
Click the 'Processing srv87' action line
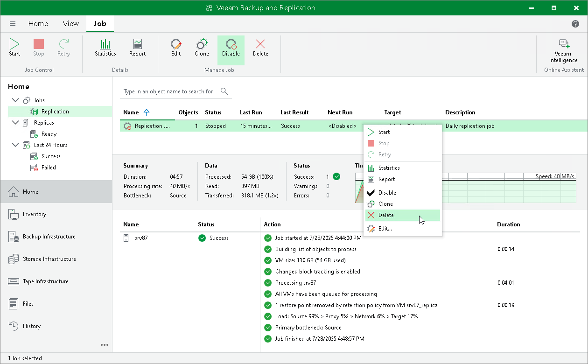coord(295,283)
